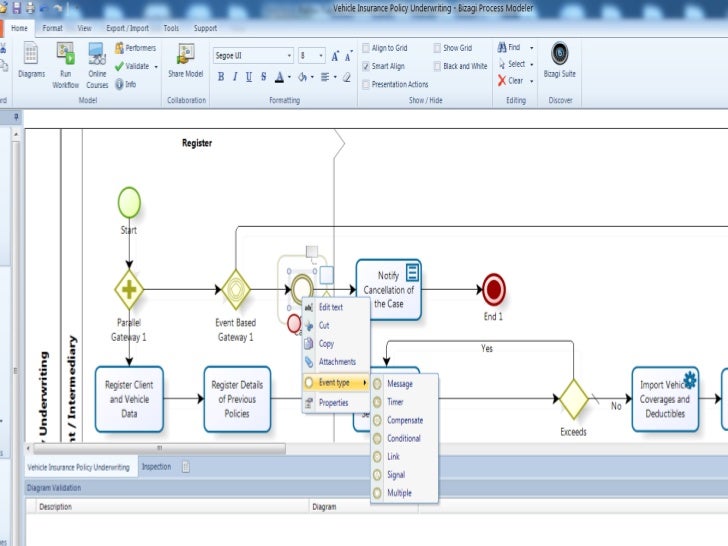Select the Register Client and Vehicle Data task
The height and width of the screenshot is (546, 728).
129,399
